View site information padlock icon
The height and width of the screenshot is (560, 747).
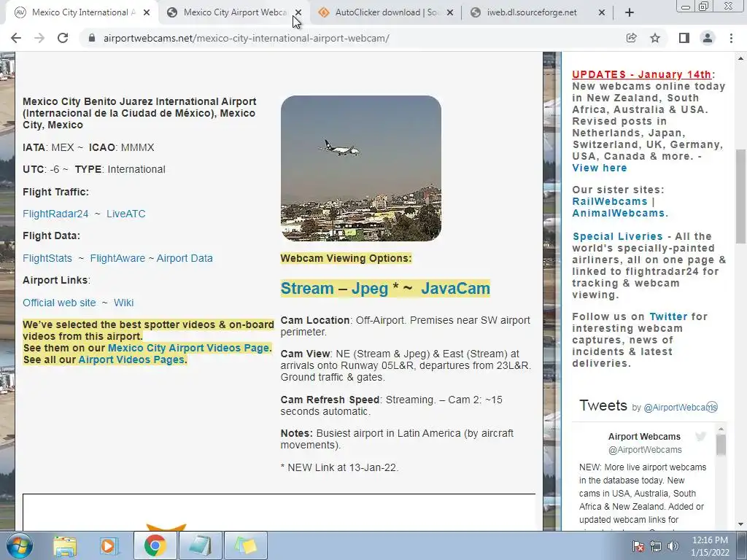[x=92, y=38]
